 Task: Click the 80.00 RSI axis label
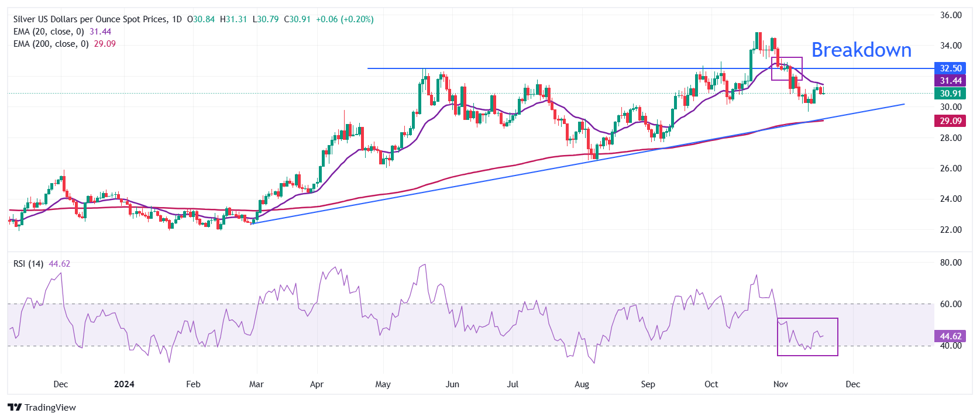tap(951, 263)
